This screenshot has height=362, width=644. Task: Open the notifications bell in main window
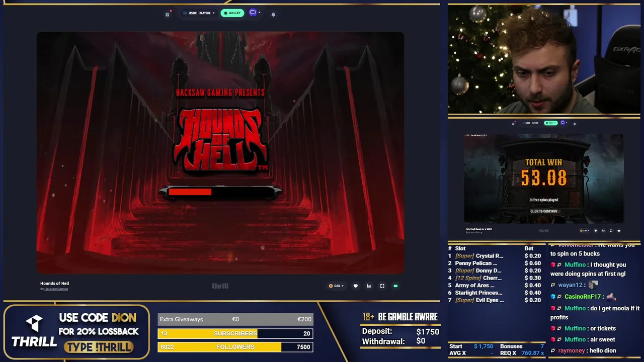[x=273, y=14]
